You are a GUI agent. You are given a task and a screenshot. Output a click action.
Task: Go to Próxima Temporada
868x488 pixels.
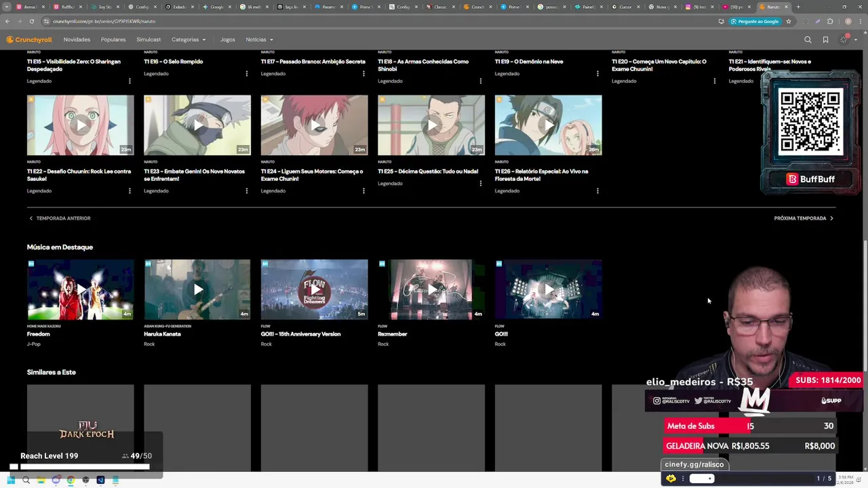click(x=804, y=218)
